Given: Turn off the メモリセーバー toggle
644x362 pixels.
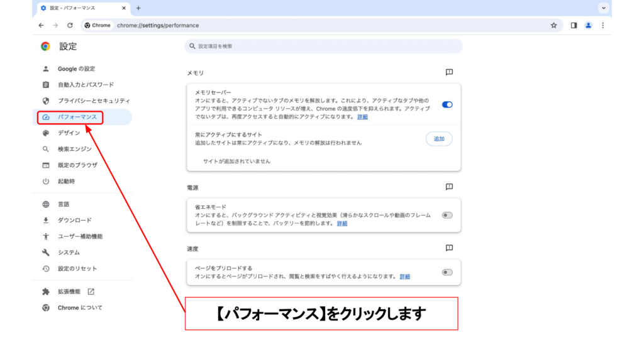Looking at the screenshot, I should [447, 105].
